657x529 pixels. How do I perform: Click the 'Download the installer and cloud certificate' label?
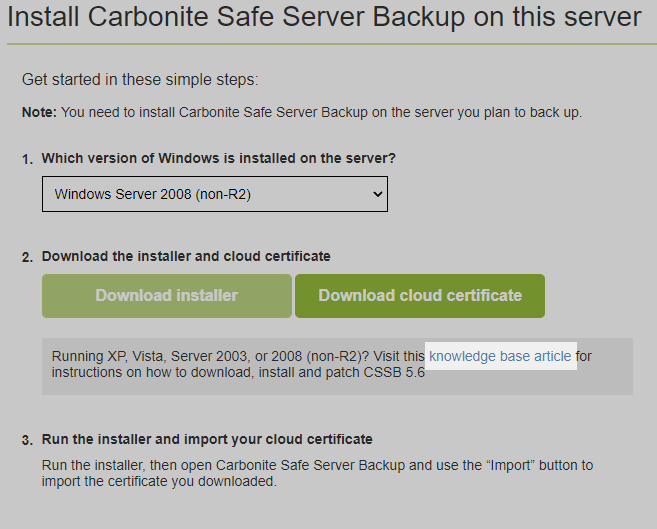tap(186, 257)
